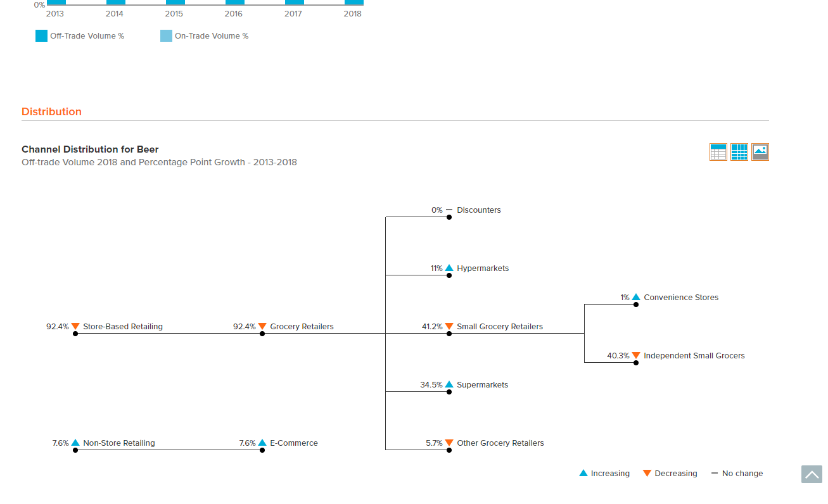Screen dimensions: 828x504
Task: Click the 2018 axis label
Action: [353, 14]
